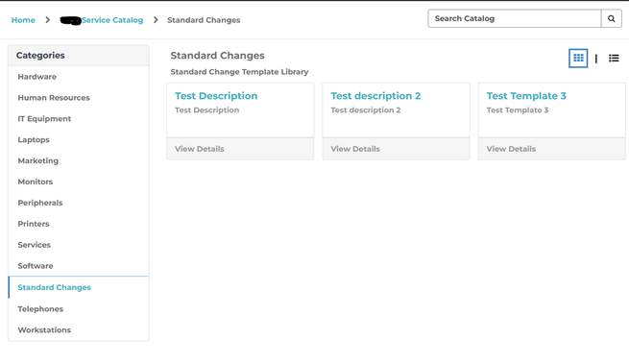Screen dimensions: 629x364
Task: View Details of Test description 2 card
Action: pyautogui.click(x=355, y=149)
